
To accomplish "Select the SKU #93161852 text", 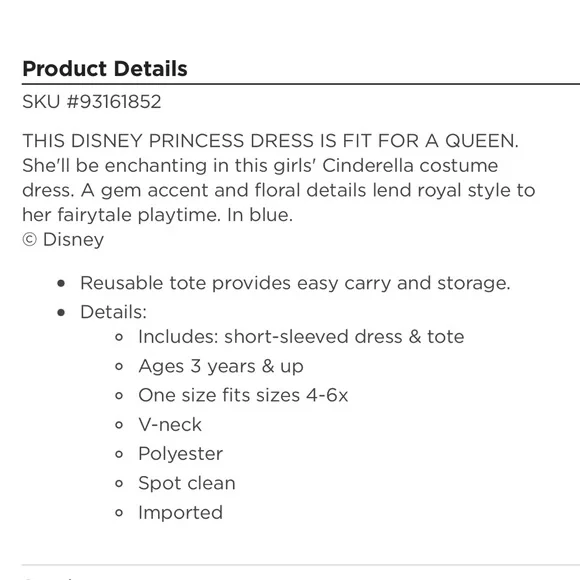I will pos(92,102).
